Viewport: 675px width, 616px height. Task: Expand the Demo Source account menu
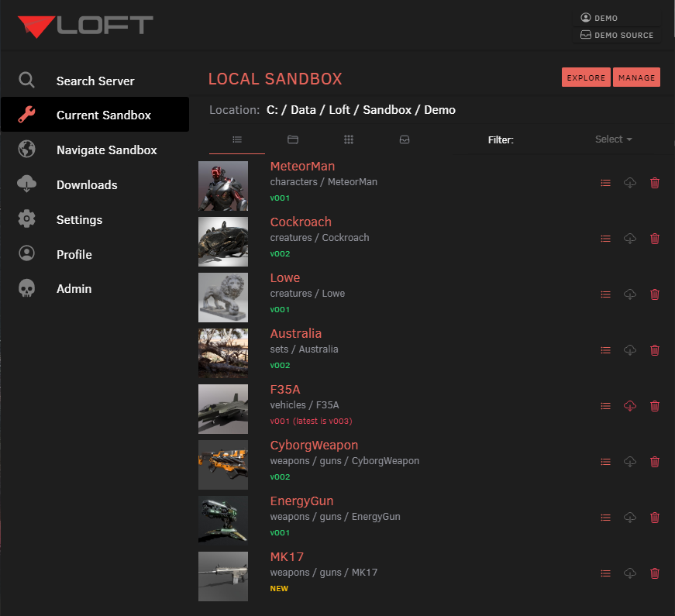pyautogui.click(x=617, y=35)
